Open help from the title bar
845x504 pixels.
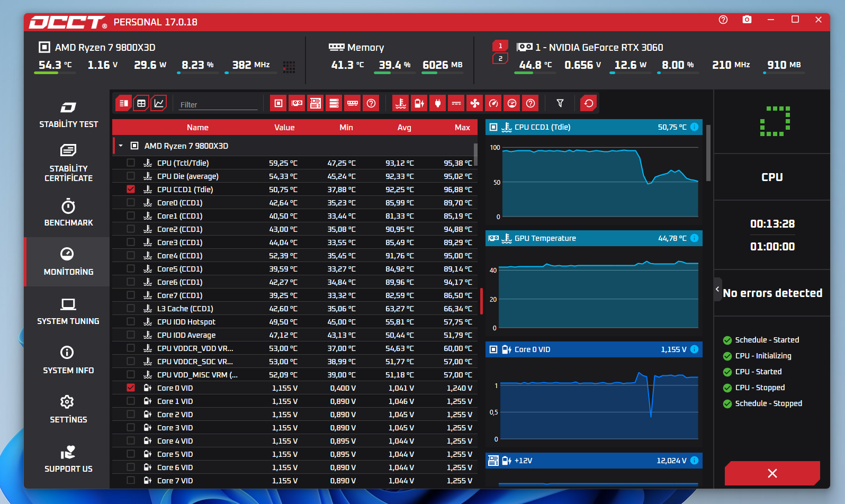pyautogui.click(x=723, y=20)
